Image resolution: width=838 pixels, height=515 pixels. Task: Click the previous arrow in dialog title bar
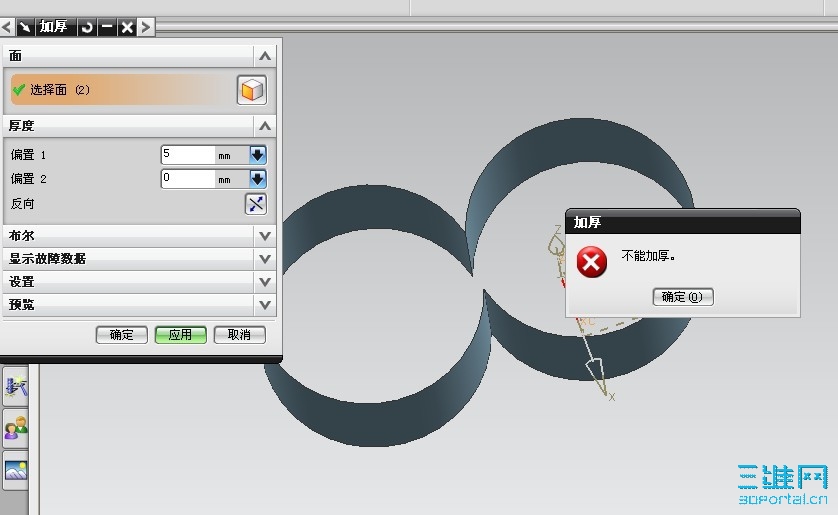7,27
